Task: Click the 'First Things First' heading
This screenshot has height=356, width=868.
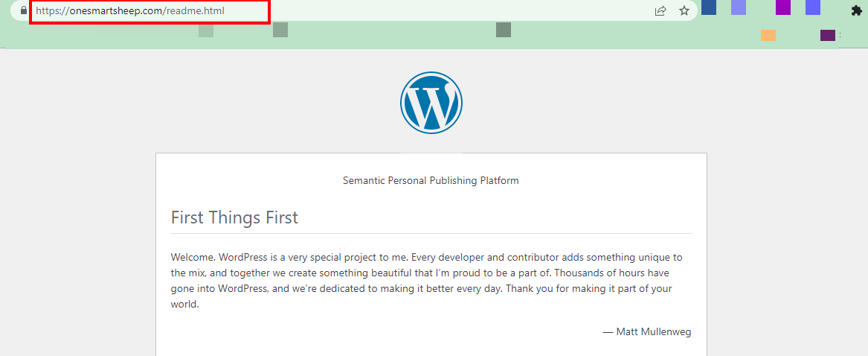Action: [235, 217]
